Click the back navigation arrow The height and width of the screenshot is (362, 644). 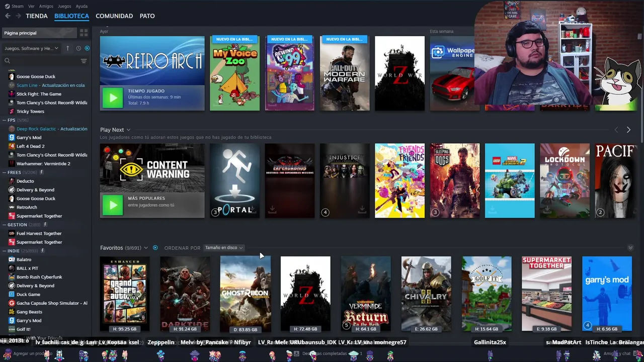point(8,16)
